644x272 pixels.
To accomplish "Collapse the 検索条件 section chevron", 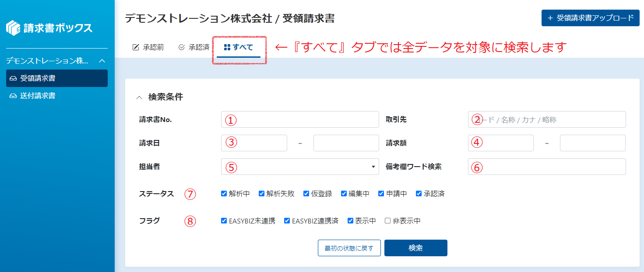I will pos(139,98).
